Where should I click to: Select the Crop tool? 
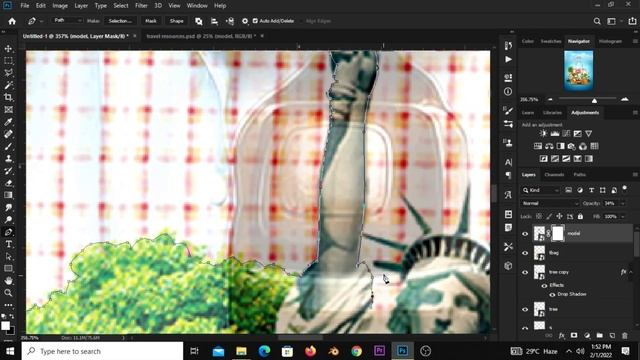click(8, 98)
